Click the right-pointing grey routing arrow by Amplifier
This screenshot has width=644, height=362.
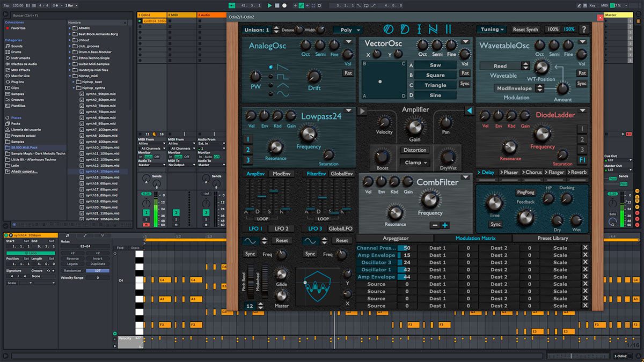(x=362, y=111)
